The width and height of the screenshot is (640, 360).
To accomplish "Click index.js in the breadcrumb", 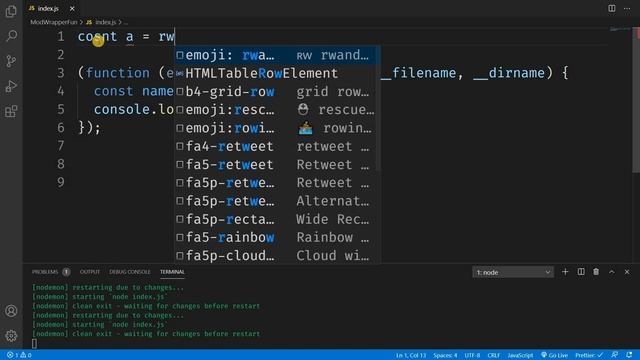I will [105, 22].
